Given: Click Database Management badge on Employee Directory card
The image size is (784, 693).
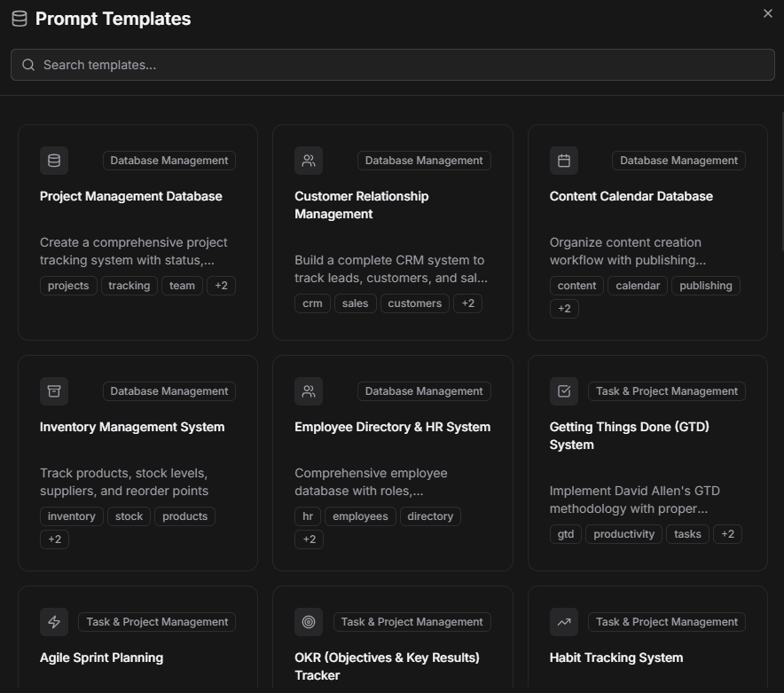Looking at the screenshot, I should click(424, 391).
